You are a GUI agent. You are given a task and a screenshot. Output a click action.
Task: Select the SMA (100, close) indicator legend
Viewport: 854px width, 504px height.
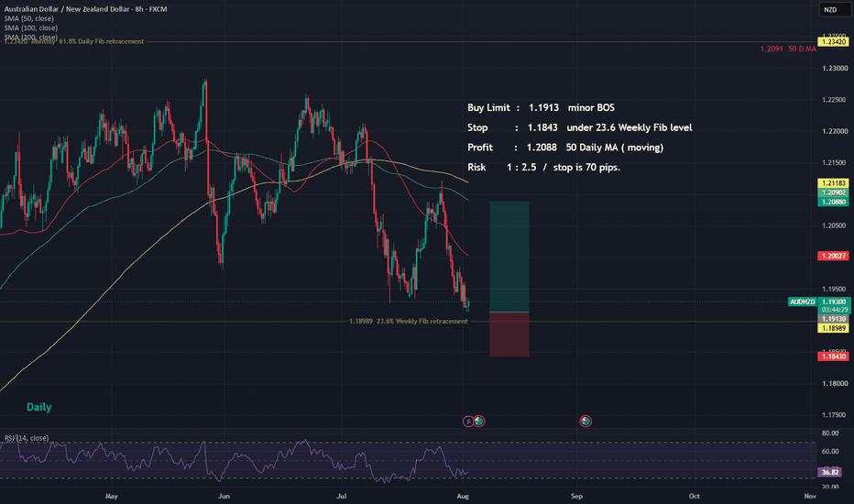point(31,27)
